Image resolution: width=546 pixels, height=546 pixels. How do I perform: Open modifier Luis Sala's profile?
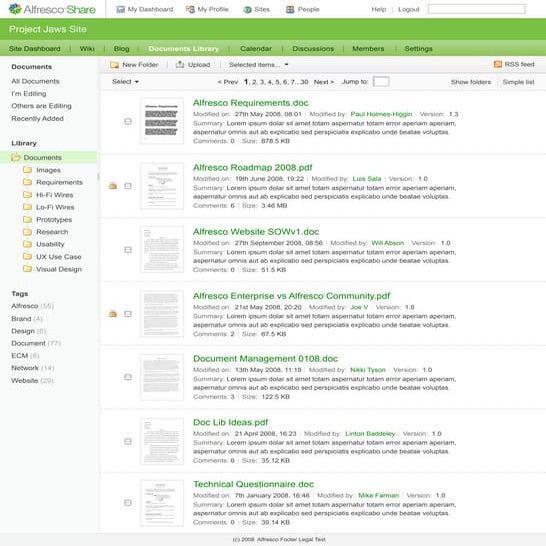(x=367, y=179)
